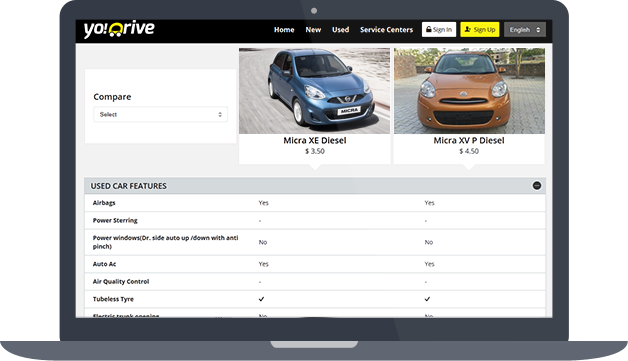Click Power windows No value for Micra XE
Screen dimensions: 628x361
[x=263, y=242]
